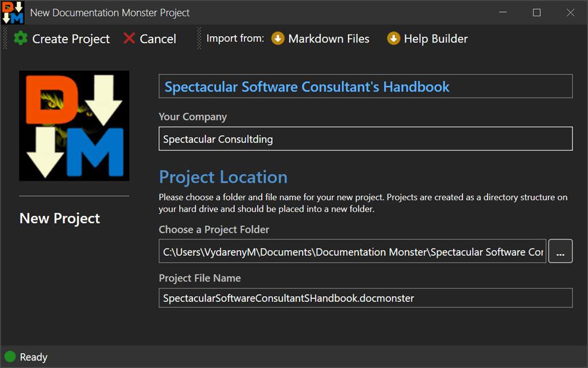Click into the Your Company text field

pyautogui.click(x=365, y=139)
